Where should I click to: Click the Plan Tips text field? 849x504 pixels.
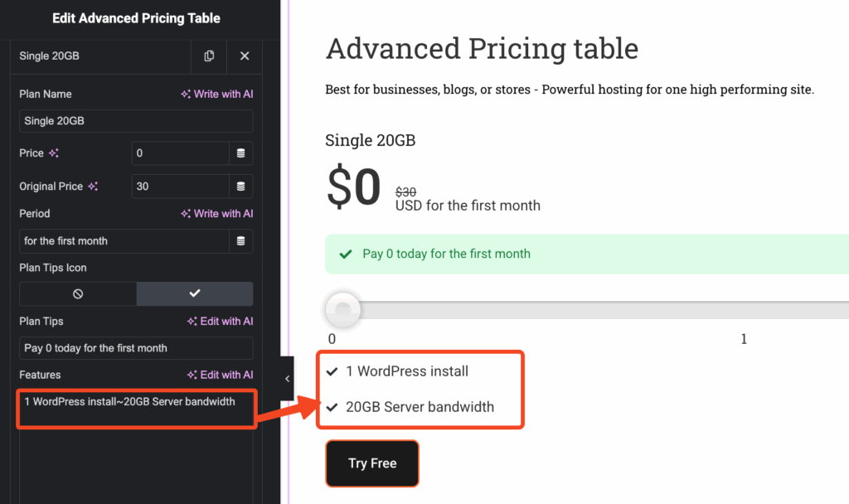(136, 348)
